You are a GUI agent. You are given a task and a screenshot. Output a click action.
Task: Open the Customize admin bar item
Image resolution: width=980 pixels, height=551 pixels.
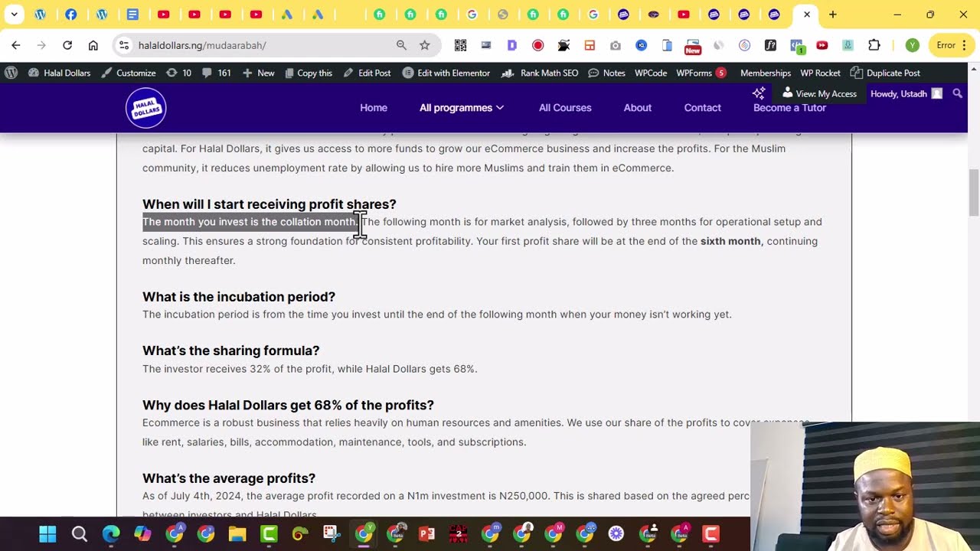(129, 73)
